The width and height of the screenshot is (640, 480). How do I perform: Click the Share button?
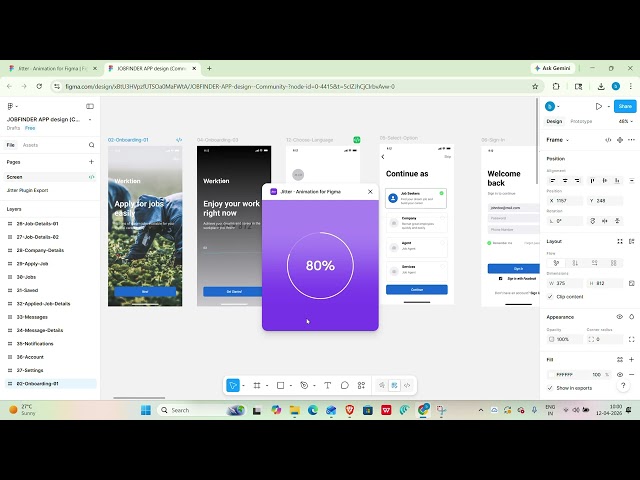(625, 106)
